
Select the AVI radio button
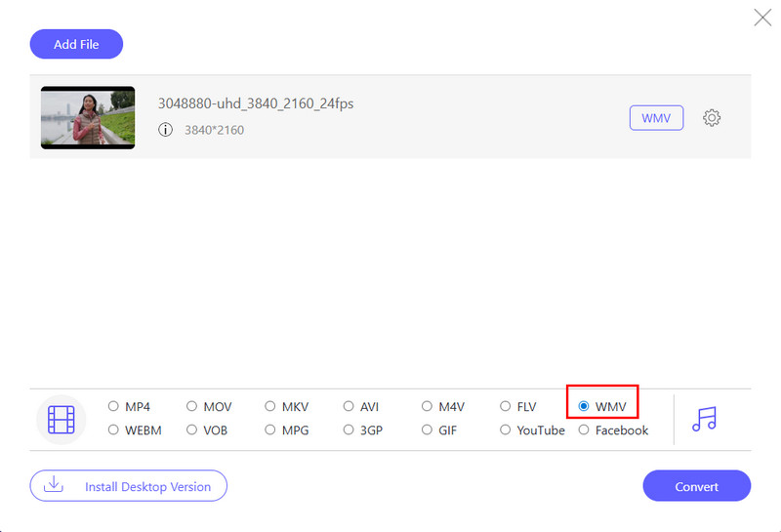pos(349,406)
